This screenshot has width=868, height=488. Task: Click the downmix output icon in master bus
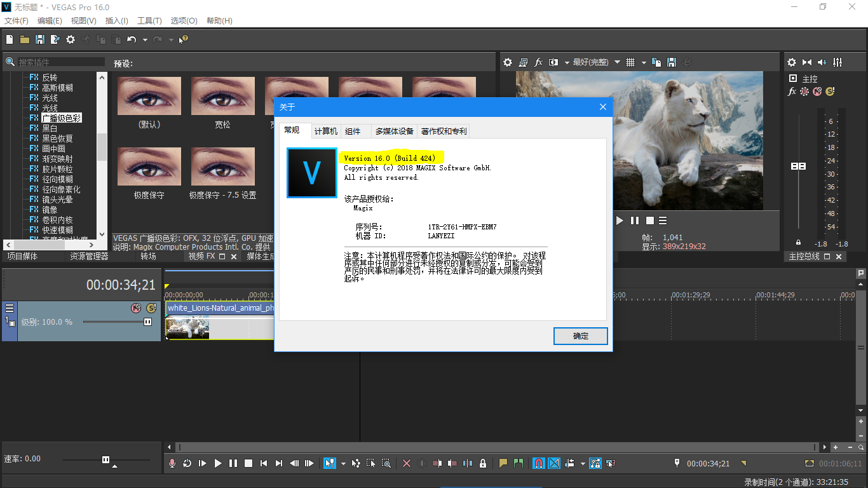click(807, 62)
